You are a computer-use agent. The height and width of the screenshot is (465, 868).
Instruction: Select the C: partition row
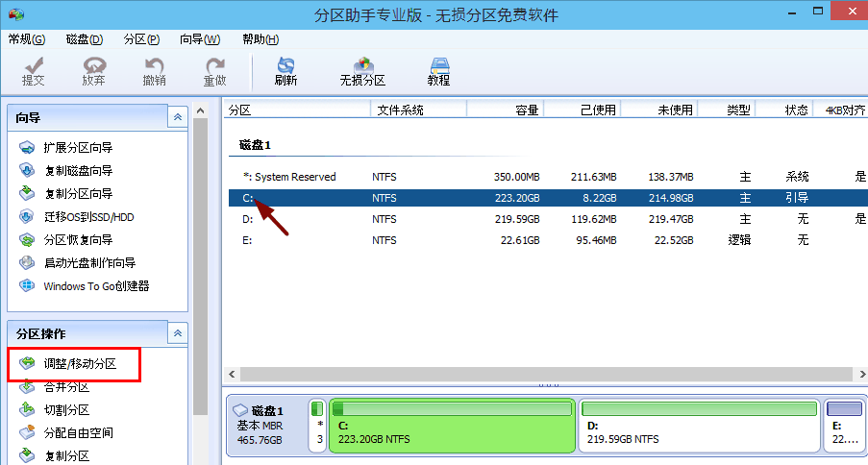point(548,198)
